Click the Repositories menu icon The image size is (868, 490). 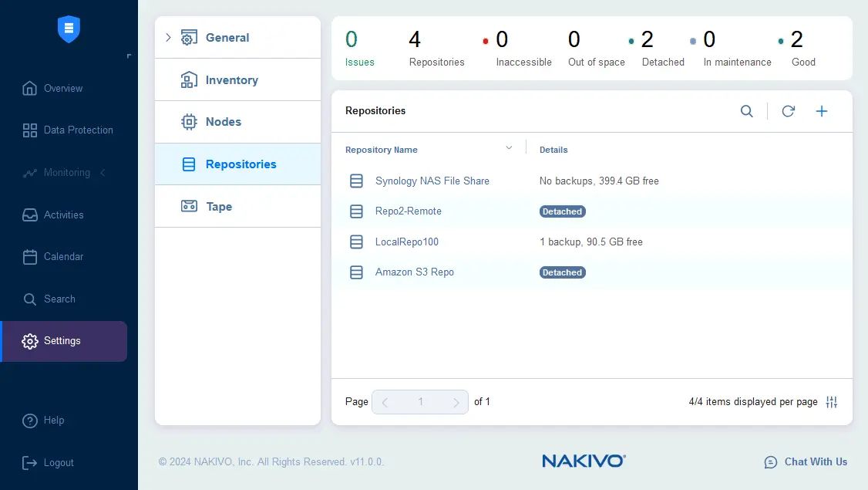coord(189,164)
